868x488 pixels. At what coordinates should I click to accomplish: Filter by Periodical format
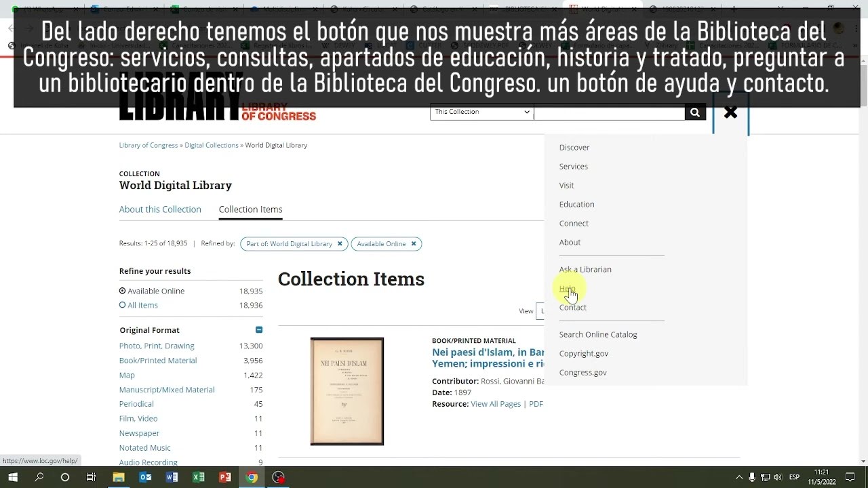(136, 404)
